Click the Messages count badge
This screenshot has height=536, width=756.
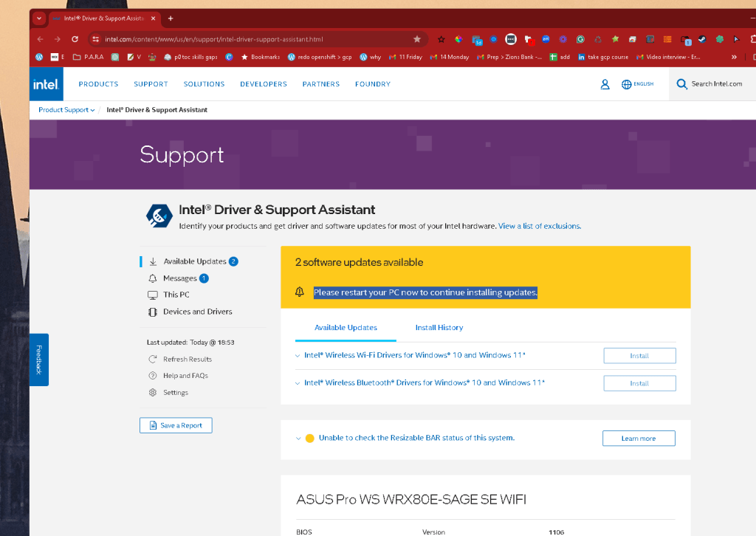pos(204,278)
